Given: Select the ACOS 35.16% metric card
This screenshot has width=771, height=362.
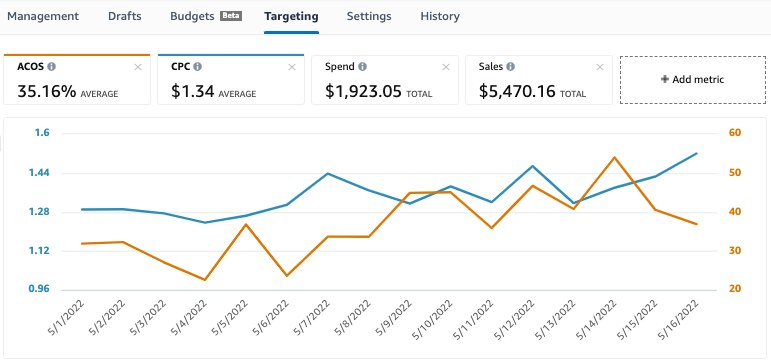Looking at the screenshot, I should point(77,80).
